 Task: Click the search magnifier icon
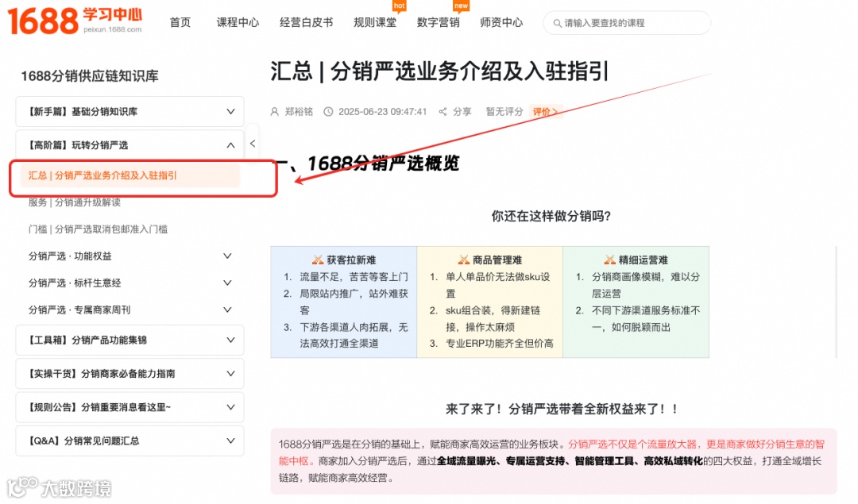(557, 23)
